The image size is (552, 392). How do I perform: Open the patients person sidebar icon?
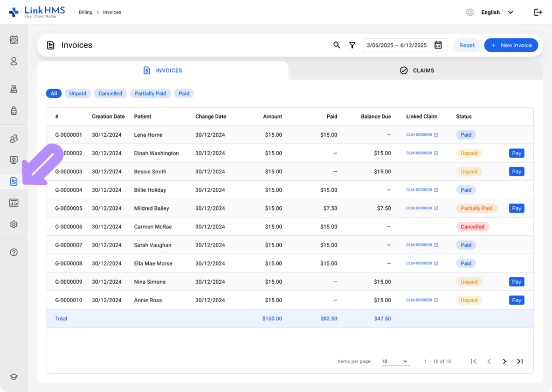13,61
